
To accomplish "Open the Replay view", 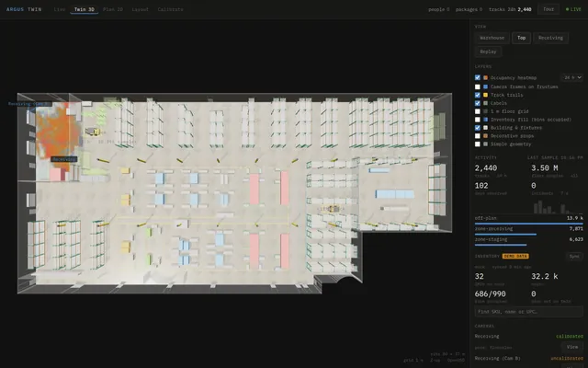I will [488, 52].
